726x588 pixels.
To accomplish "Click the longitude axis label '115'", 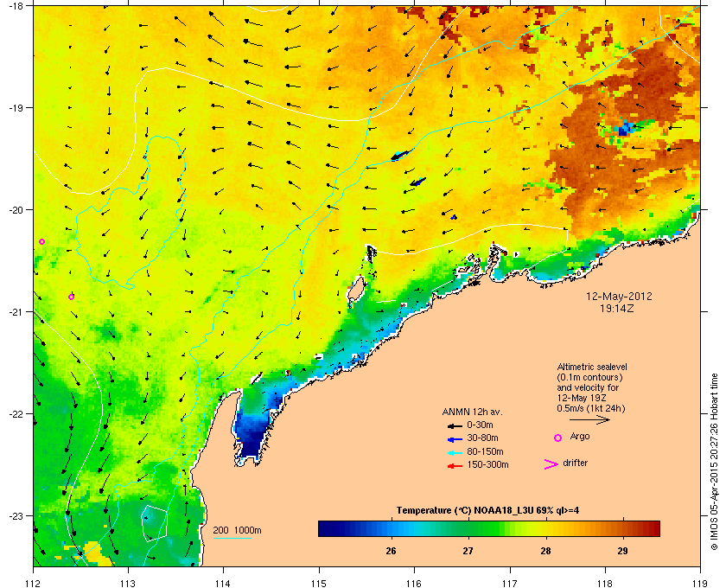I will point(319,584).
